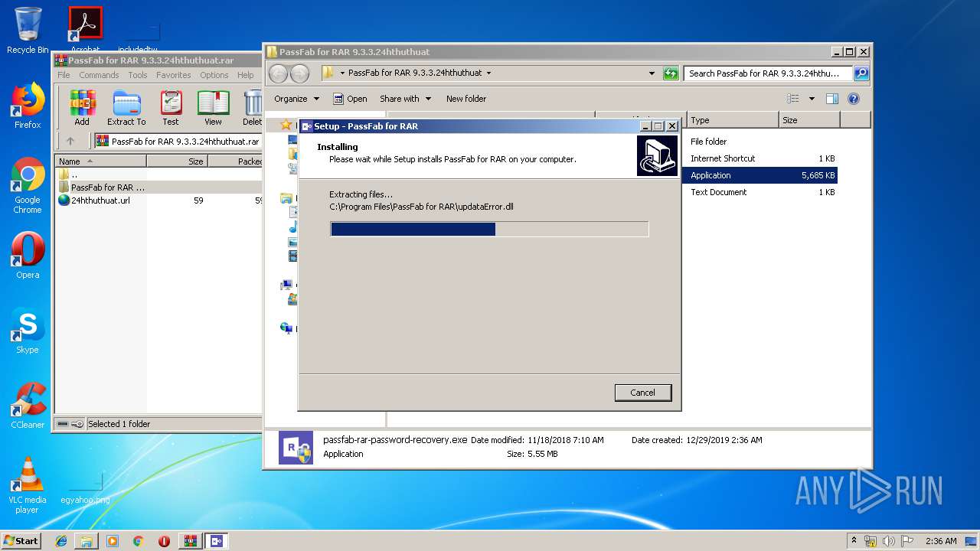Click Explorer back navigation button
The width and height of the screenshot is (980, 551).
278,73
